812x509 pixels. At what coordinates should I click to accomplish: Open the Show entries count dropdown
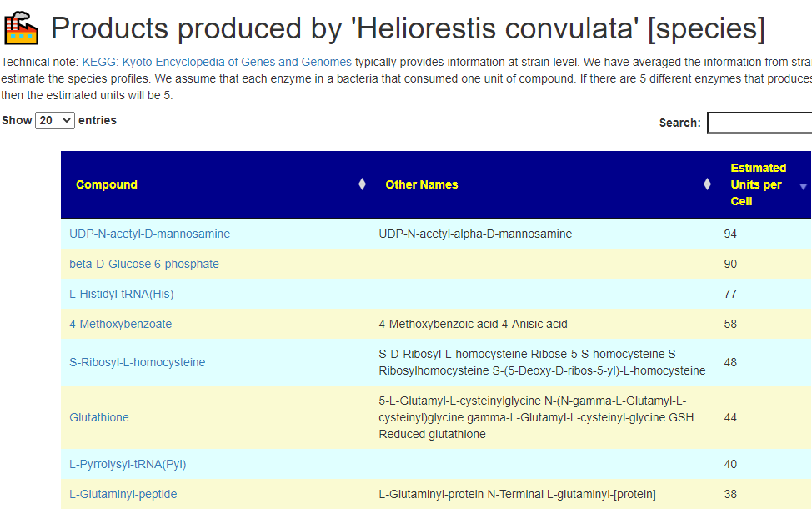(55, 120)
